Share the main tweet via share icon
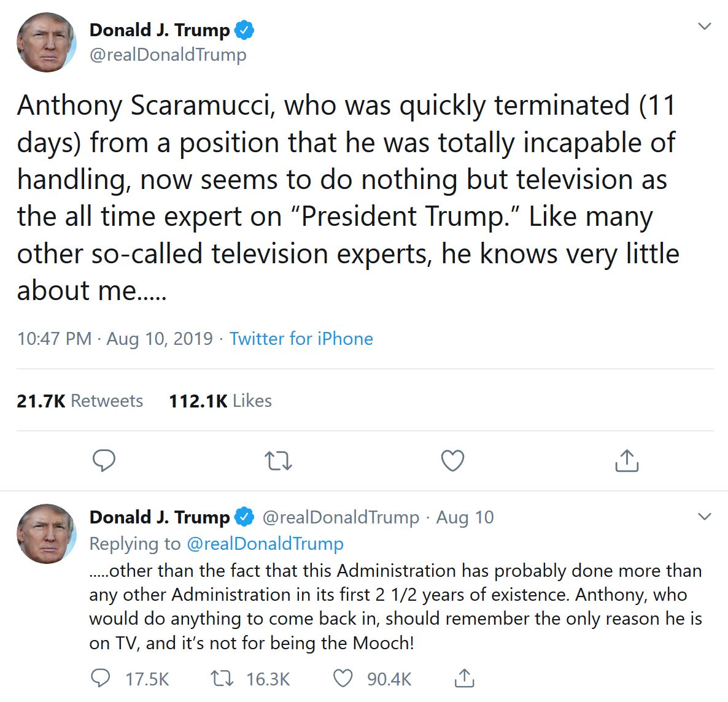This screenshot has height=702, width=728. [627, 460]
